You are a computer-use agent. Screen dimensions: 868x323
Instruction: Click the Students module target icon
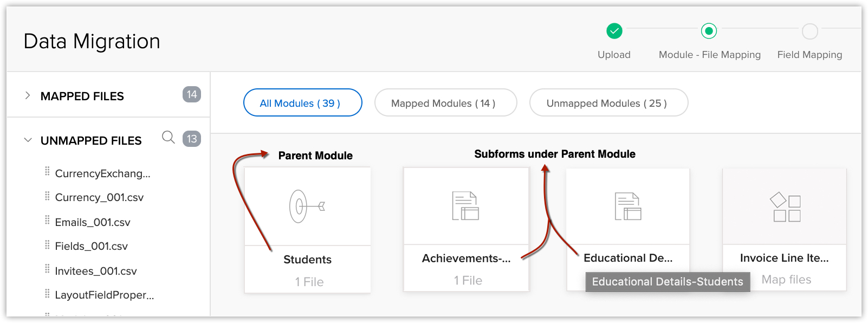pyautogui.click(x=307, y=206)
